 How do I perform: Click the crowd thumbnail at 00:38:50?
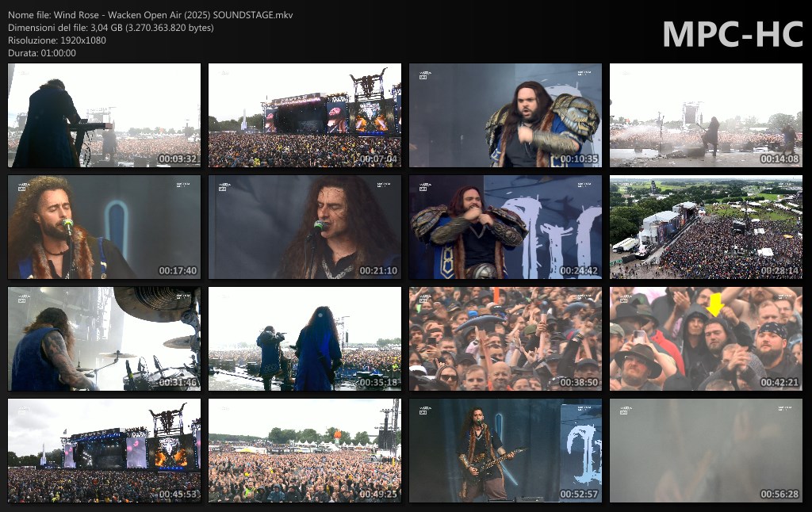click(505, 339)
